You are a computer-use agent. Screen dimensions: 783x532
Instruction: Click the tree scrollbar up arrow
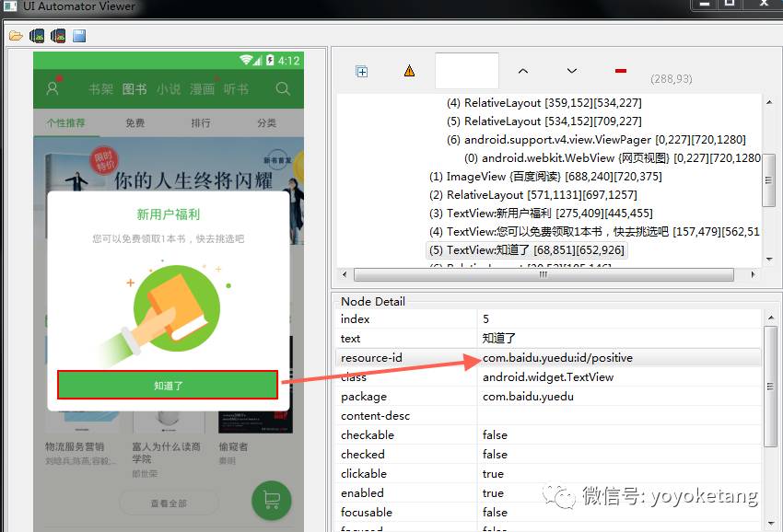point(769,102)
